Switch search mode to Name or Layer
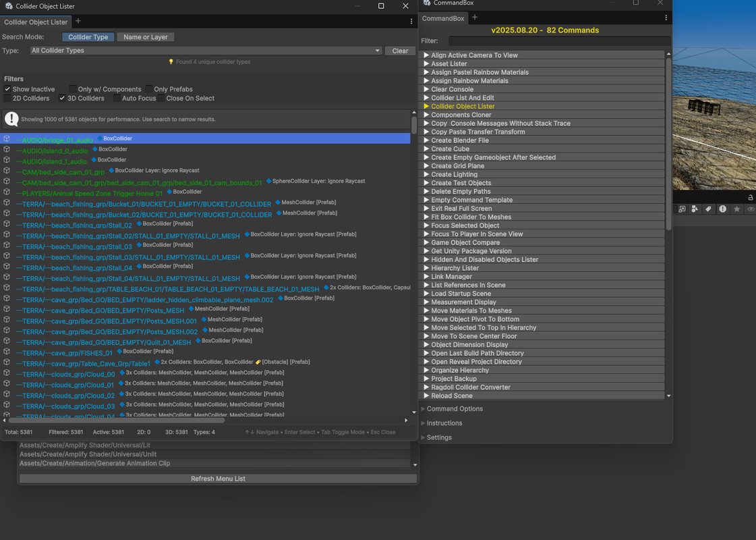 point(146,37)
